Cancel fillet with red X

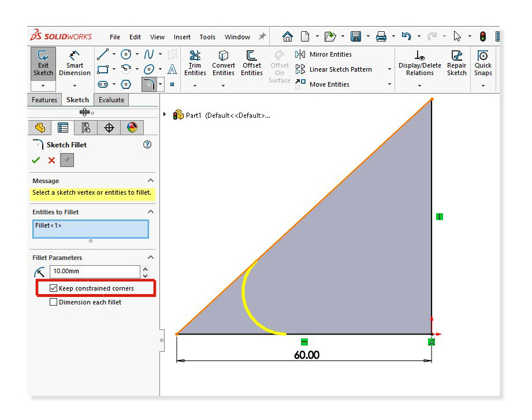click(x=51, y=161)
